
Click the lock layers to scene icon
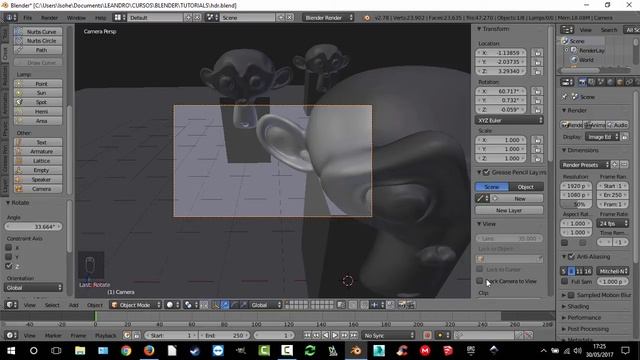[341, 305]
